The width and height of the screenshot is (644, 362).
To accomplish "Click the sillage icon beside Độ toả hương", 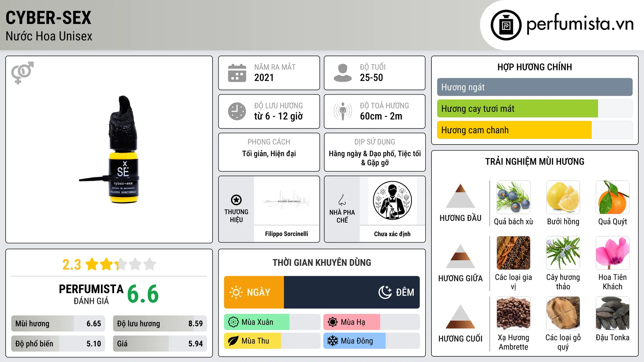I will 343,111.
